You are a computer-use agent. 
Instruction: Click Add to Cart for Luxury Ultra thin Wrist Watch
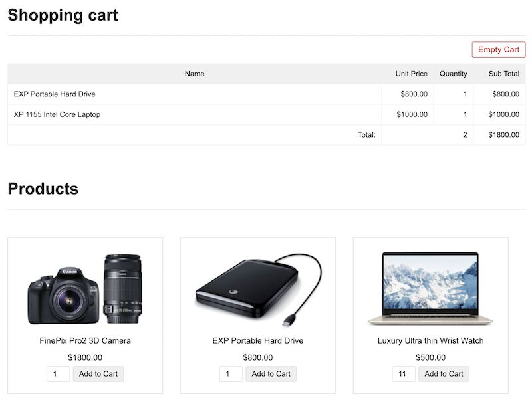(x=443, y=373)
